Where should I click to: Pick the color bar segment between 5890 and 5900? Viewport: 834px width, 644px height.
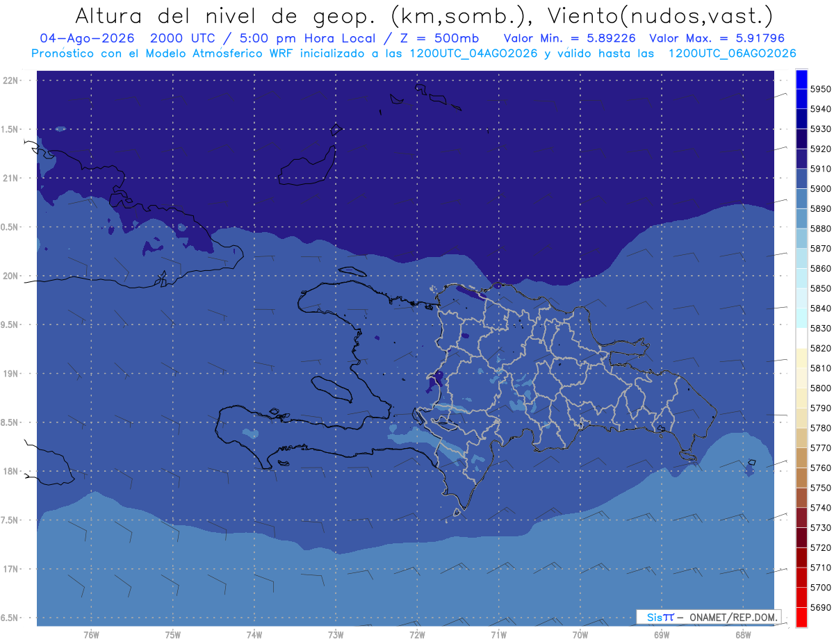point(801,199)
